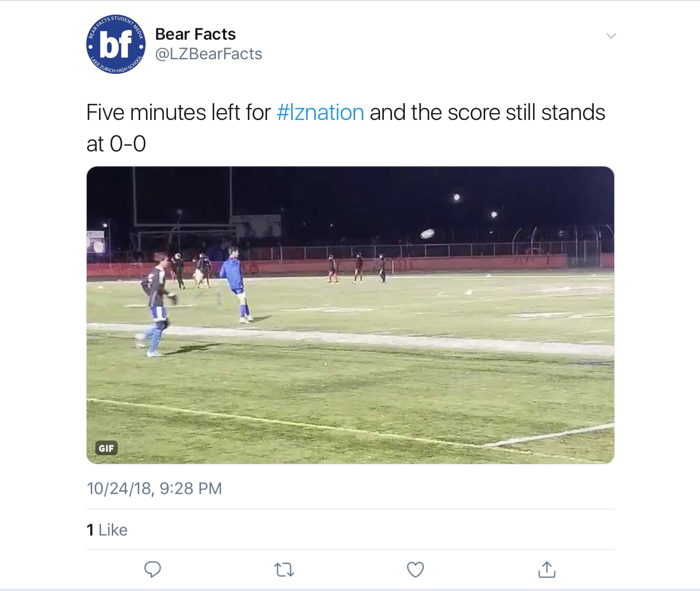Click the dark-jersey player at left of GIF
Image resolution: width=700 pixels, height=591 pixels.
[x=157, y=301]
